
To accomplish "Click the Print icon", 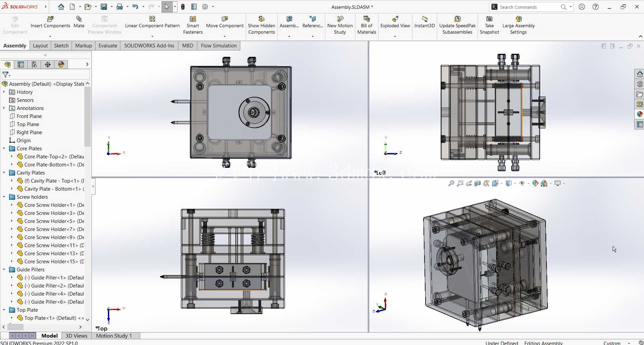I will [x=120, y=7].
